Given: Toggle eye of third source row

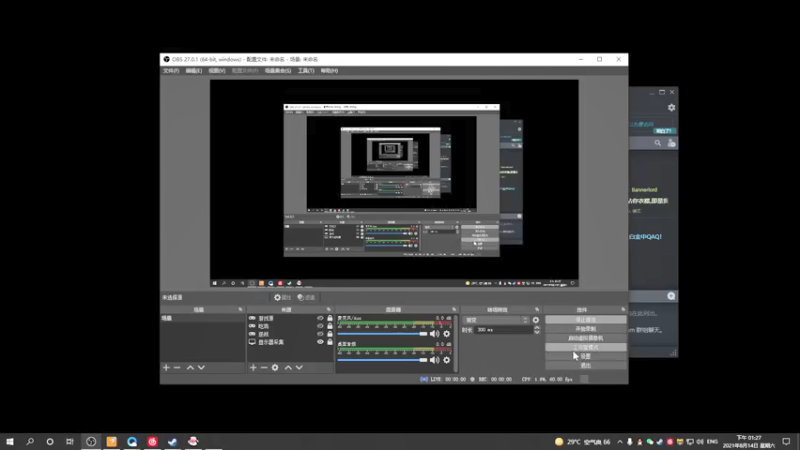Looking at the screenshot, I should pos(320,334).
